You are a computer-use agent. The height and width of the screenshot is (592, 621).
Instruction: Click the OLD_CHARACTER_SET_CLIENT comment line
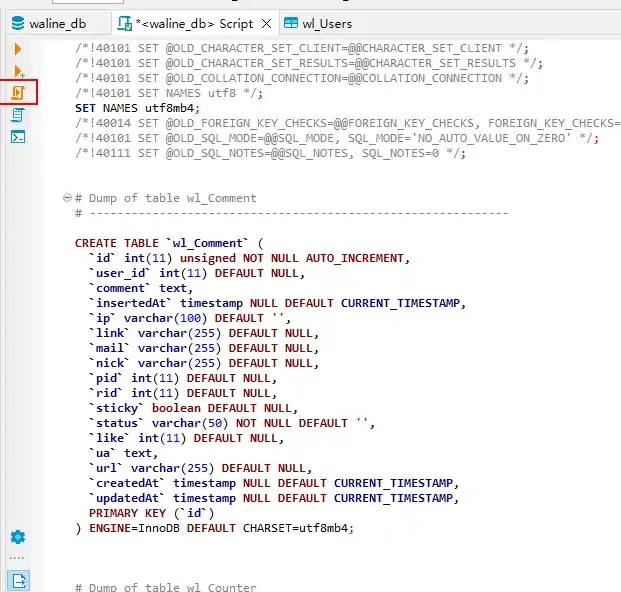tap(302, 48)
